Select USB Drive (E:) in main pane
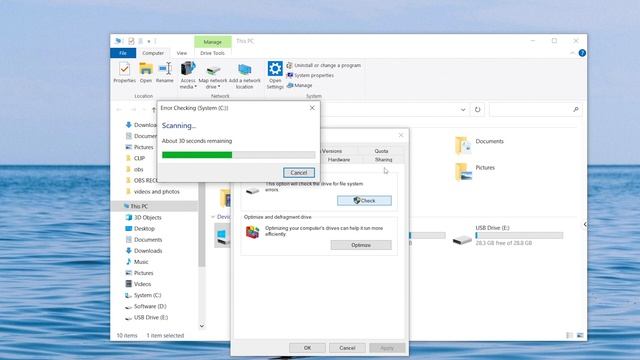The height and width of the screenshot is (360, 640). click(x=507, y=236)
